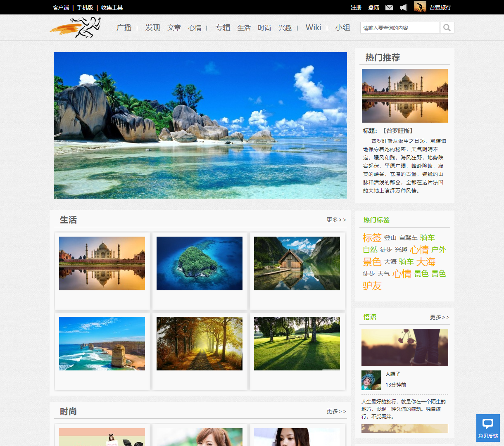Select the 驴友 hot tag
Viewport: 504px width, 446px height.
coord(372,286)
